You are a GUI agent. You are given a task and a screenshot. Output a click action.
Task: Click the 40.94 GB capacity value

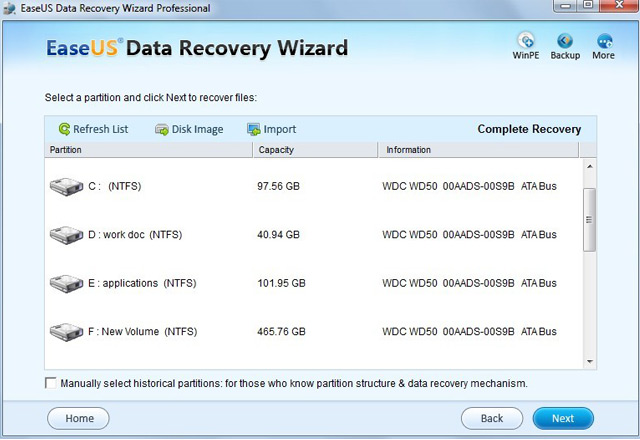278,235
